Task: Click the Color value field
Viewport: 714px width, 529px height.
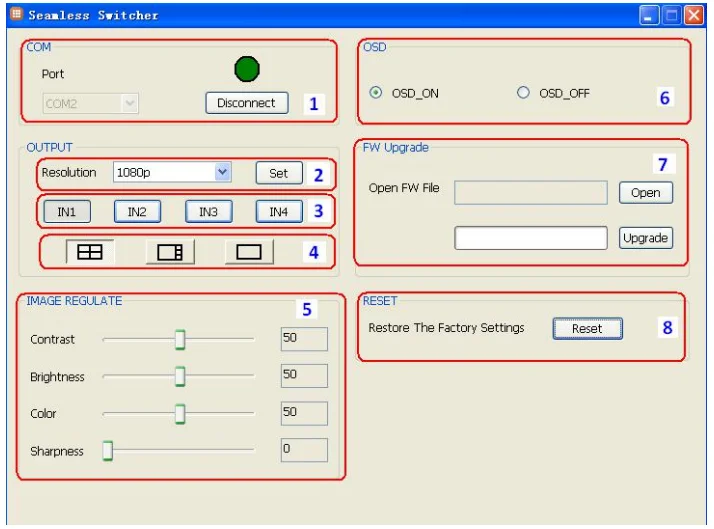Action: pos(304,413)
